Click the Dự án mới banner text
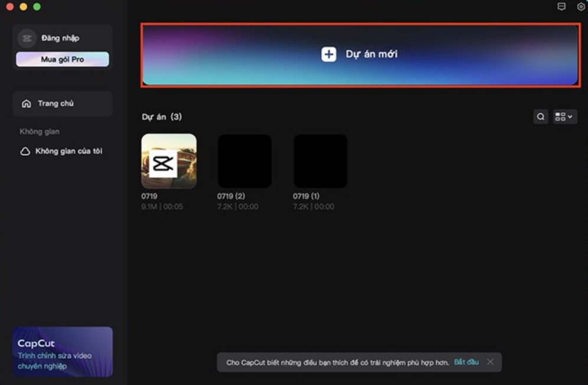The width and height of the screenshot is (588, 385). (x=371, y=54)
